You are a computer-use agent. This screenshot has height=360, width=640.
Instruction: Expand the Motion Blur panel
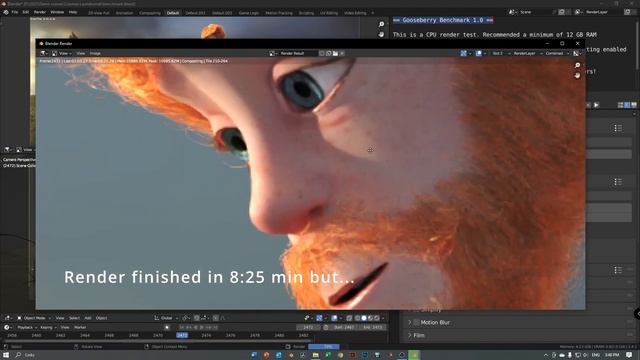click(x=409, y=322)
